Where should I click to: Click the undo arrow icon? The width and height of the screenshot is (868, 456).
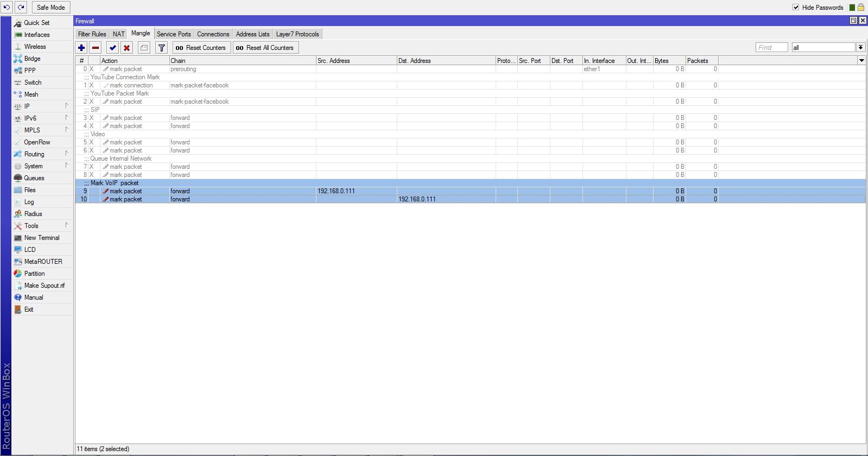click(7, 8)
